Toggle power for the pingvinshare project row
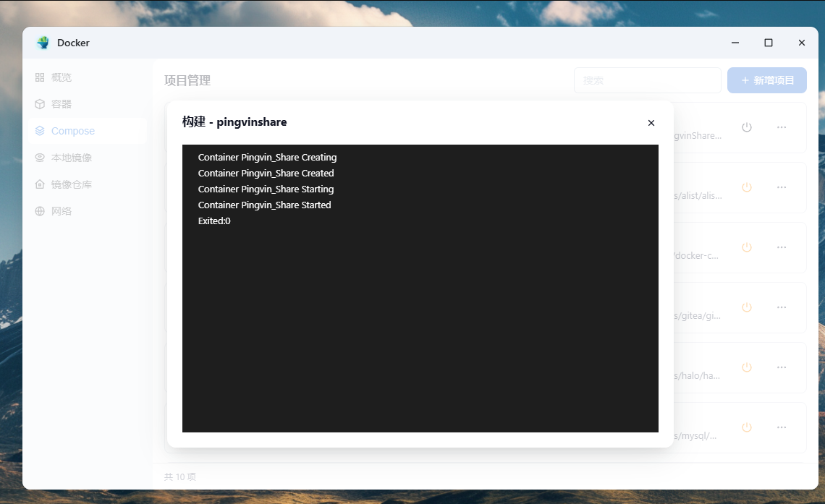Image resolution: width=825 pixels, height=504 pixels. pos(747,127)
